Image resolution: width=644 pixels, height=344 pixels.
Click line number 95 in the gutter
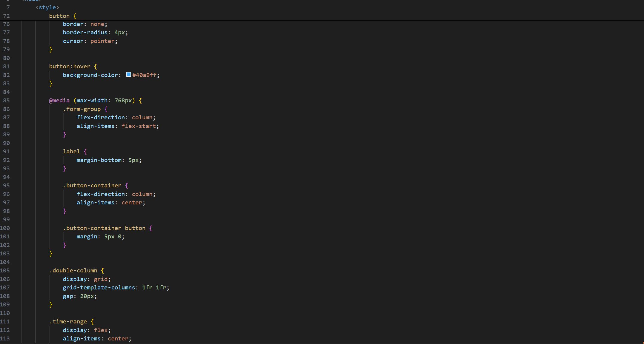[6, 186]
